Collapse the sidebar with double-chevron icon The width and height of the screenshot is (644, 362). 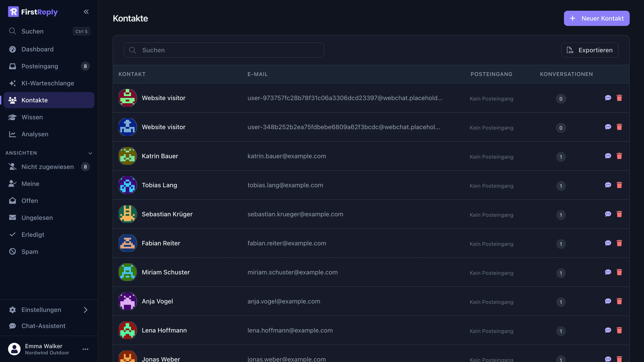tap(86, 12)
